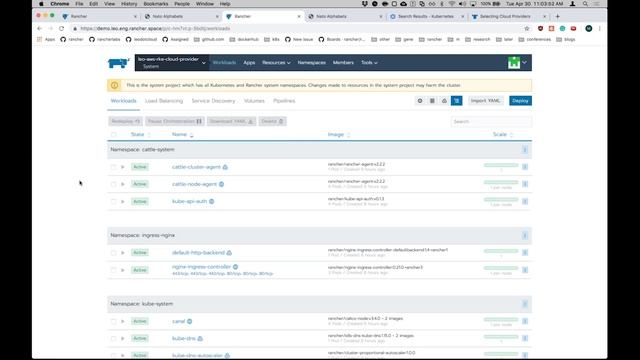This screenshot has height=360, width=640.
Task: Open canal row actions menu
Action: [525, 321]
